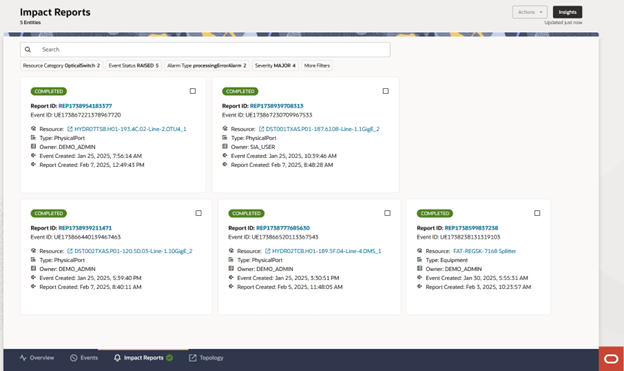Select checkbox for report REP1738939708313
Image resolution: width=624 pixels, height=371 pixels.
coord(386,91)
